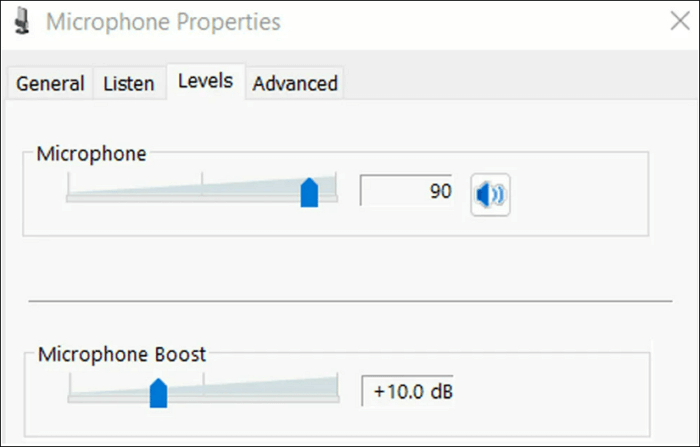
Task: Click the Microphone volume slider handle
Action: pos(309,192)
